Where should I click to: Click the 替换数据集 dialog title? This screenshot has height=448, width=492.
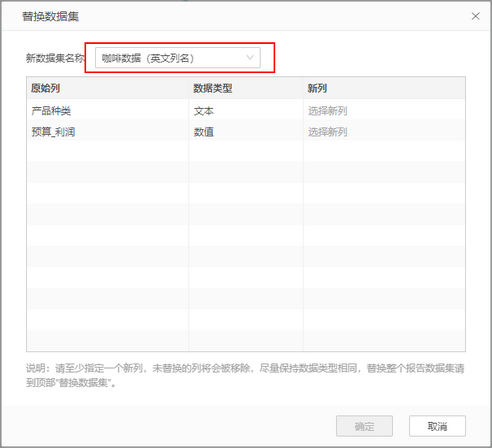[x=50, y=16]
